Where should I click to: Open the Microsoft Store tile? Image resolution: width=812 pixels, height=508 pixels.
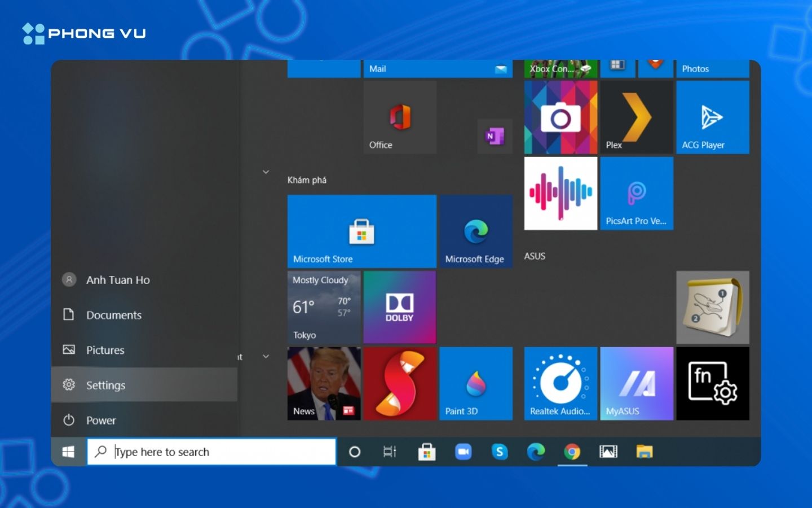tap(361, 231)
